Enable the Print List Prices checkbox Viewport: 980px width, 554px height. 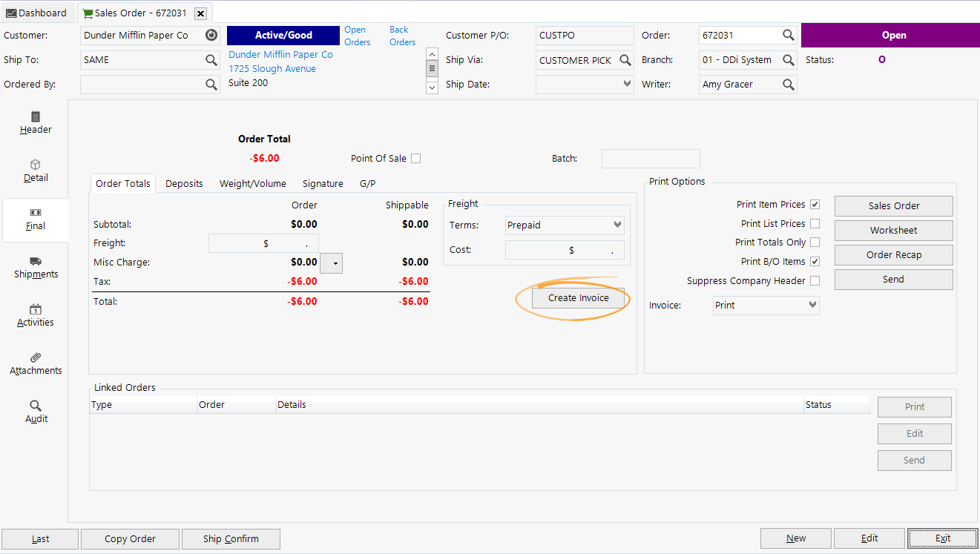pyautogui.click(x=815, y=223)
